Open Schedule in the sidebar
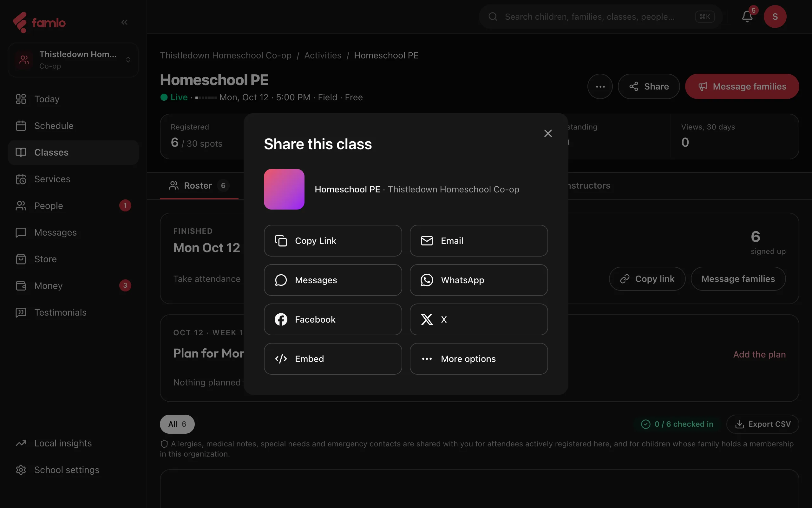812x508 pixels. click(x=73, y=126)
